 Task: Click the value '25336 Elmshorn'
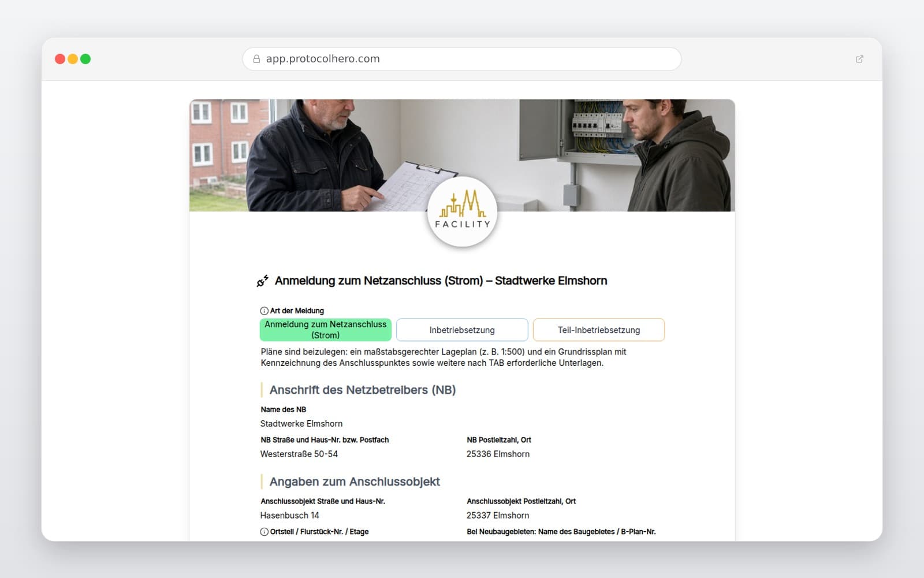click(498, 454)
